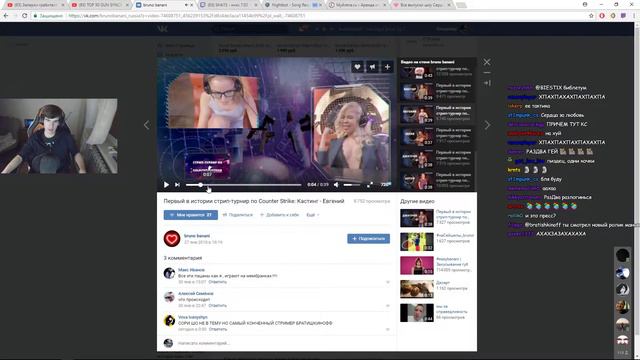Viewport: 640px width, 360px height.
Task: Switch to the first YouTube tab
Action: click(35, 5)
